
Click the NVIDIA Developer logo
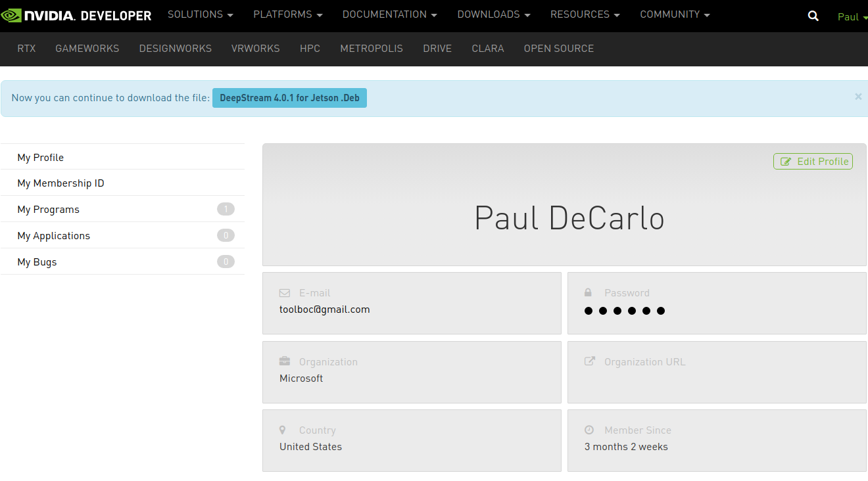[76, 15]
